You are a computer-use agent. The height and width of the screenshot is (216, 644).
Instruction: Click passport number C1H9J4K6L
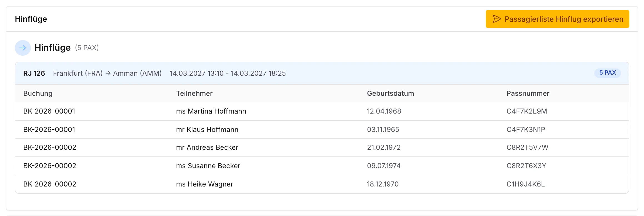tap(525, 184)
